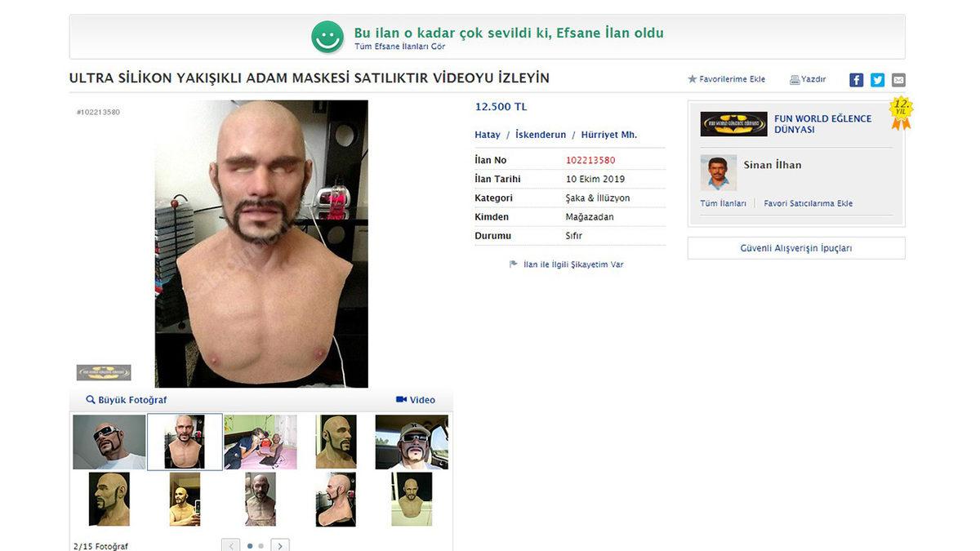Click the green smiley Efsane İlan icon
This screenshot has width=980, height=551.
coord(327,37)
